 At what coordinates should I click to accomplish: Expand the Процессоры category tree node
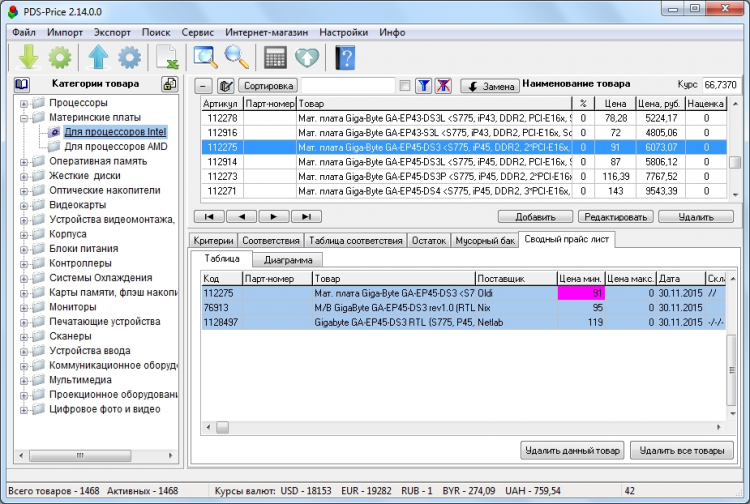(x=24, y=103)
